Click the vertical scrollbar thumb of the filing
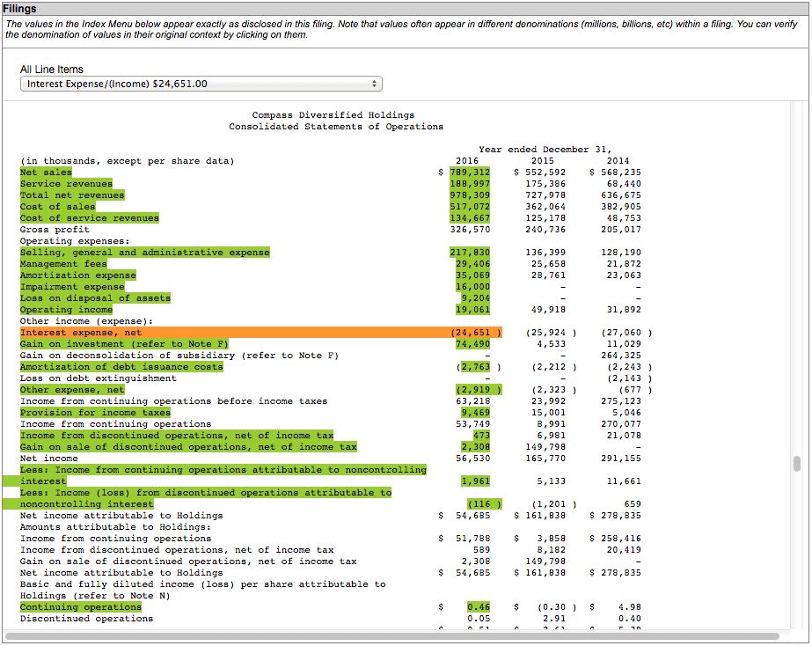812x646 pixels. click(797, 464)
